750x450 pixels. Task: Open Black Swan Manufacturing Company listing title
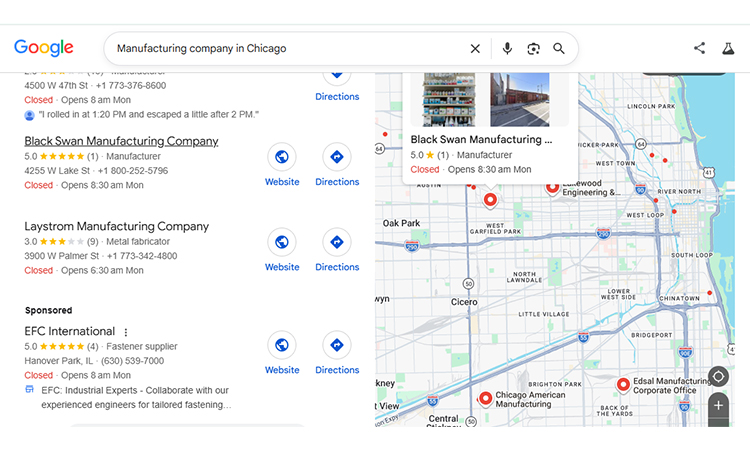[121, 141]
